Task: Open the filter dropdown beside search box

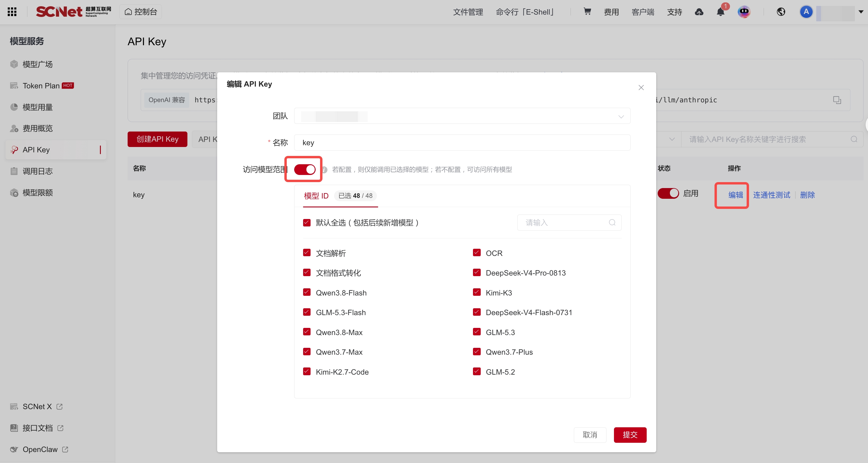Action: point(672,139)
